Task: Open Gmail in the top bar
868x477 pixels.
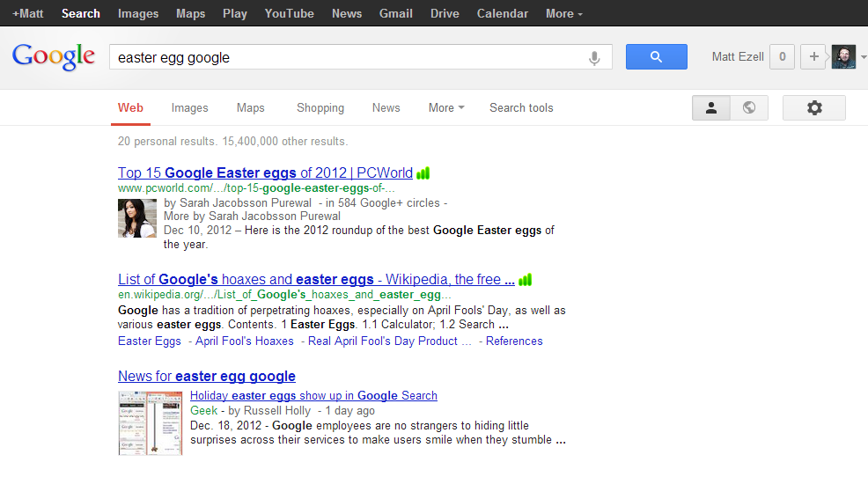Action: click(x=396, y=13)
